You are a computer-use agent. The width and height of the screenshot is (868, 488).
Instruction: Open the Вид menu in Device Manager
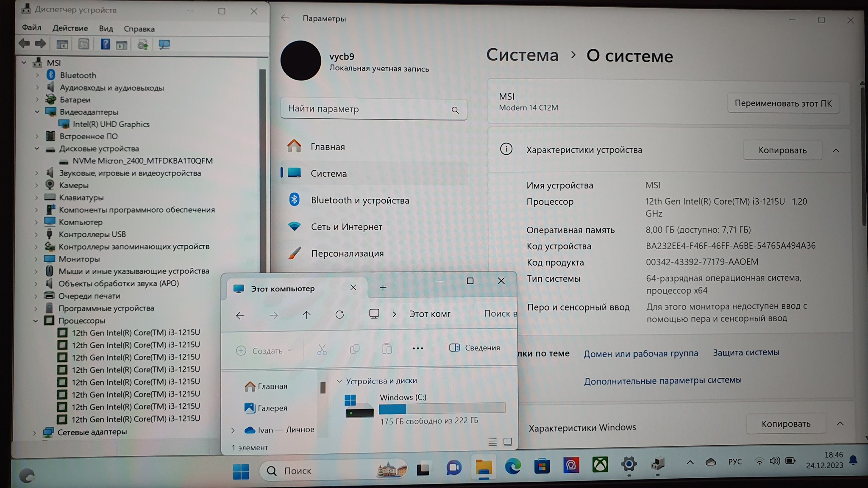[x=106, y=29]
